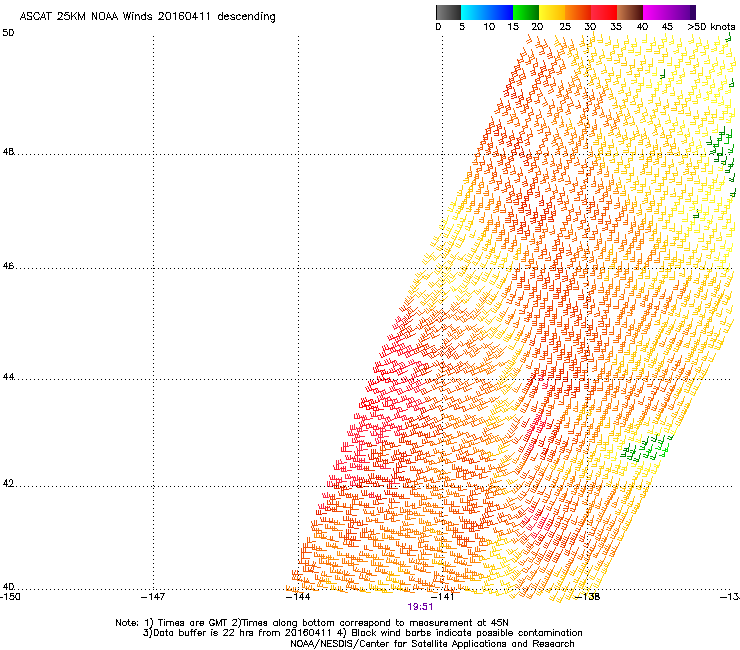Image resolution: width=740 pixels, height=650 pixels.
Task: Click latitude label '50' on the left axis
Action: point(8,33)
